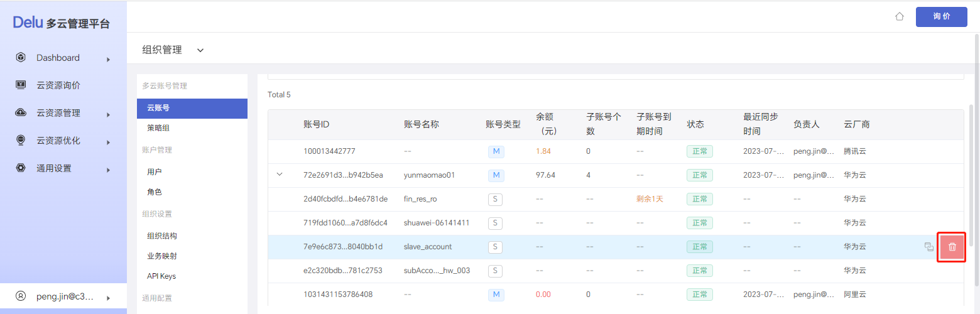Click the 账号名称 column header

[422, 124]
